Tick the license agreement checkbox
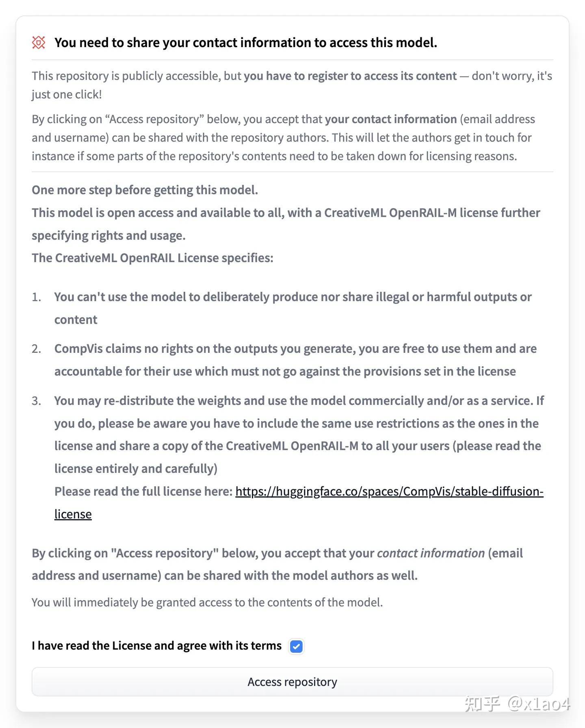The height and width of the screenshot is (728, 585). coord(296,646)
